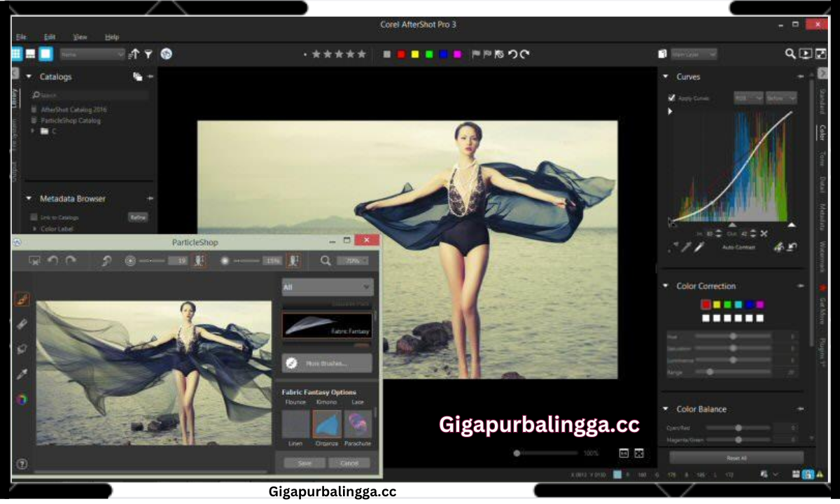Toggle full screen view icon
Viewport: 840px width, 504px height.
(820, 54)
